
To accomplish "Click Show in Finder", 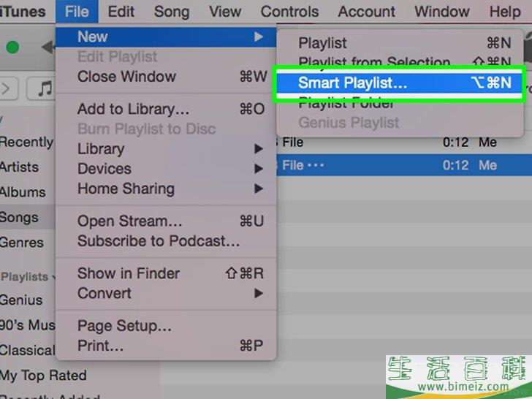I will [x=166, y=273].
